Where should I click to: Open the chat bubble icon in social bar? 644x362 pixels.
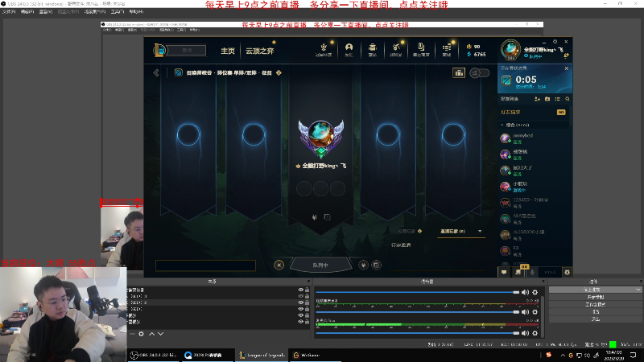tap(504, 272)
